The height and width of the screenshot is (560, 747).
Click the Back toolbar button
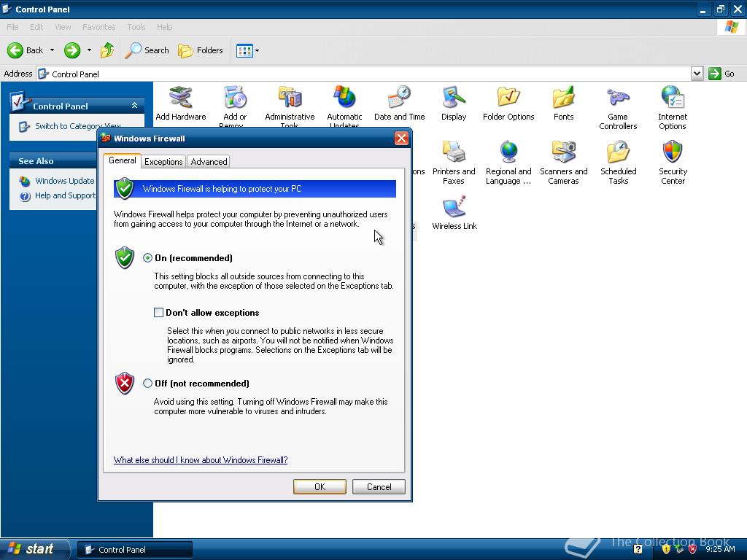tap(25, 50)
